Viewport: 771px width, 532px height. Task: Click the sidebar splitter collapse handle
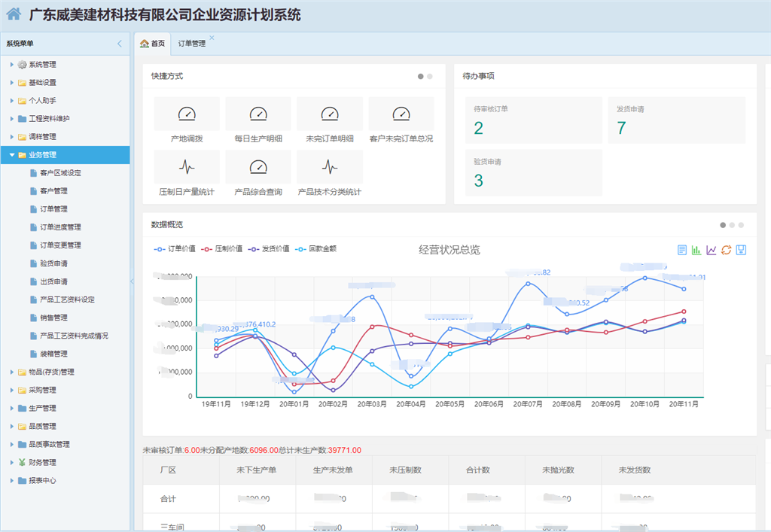[132, 281]
